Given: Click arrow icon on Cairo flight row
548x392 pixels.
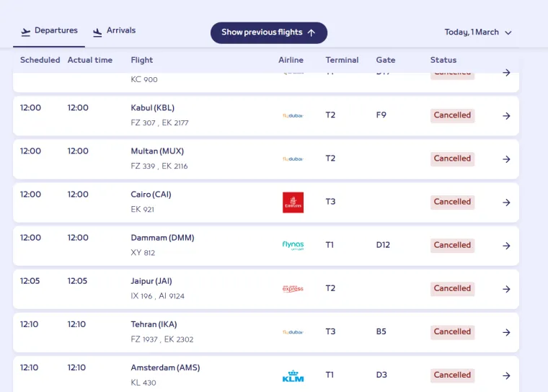Looking at the screenshot, I should pyautogui.click(x=506, y=202).
